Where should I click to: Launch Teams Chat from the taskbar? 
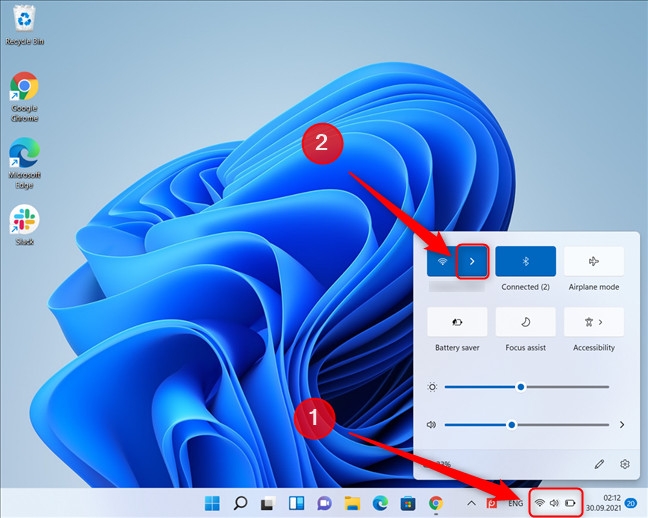click(x=324, y=503)
